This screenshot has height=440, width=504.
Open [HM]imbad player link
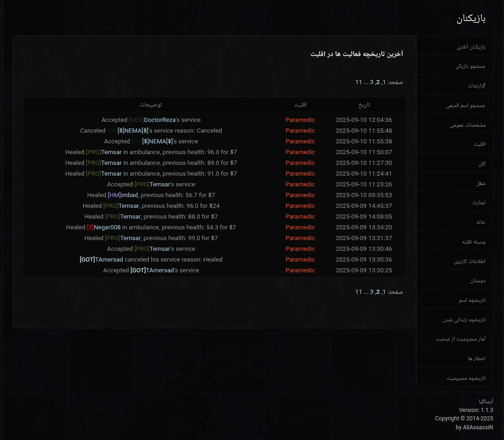[x=123, y=195]
